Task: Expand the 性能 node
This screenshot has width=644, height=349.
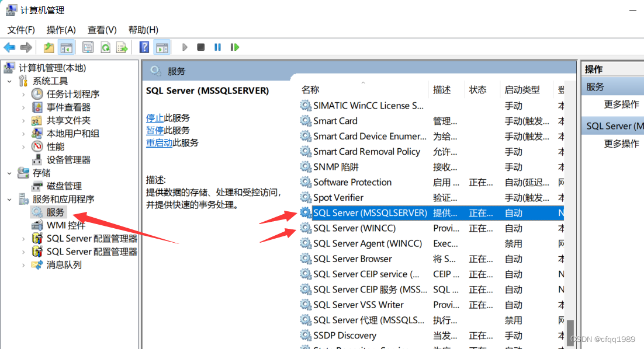Action: (23, 147)
